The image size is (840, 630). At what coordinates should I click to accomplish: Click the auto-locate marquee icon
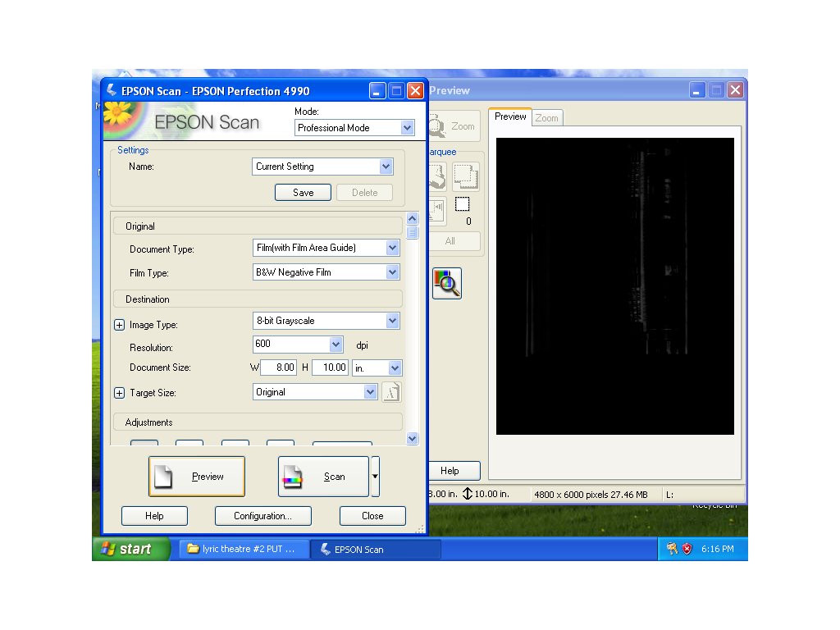(437, 211)
